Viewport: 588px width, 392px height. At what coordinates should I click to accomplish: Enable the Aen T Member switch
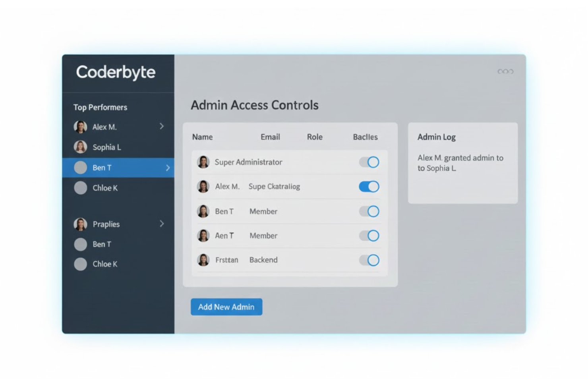pos(369,236)
